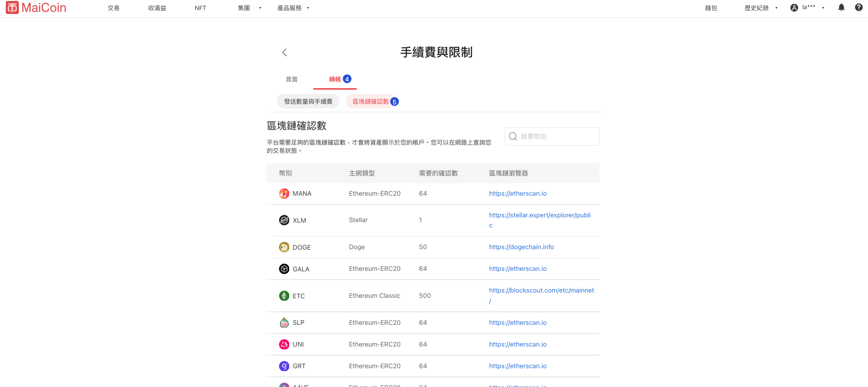Screen dimensions: 868x387
Task: Click the 500 confirmations value
Action: pos(425,296)
